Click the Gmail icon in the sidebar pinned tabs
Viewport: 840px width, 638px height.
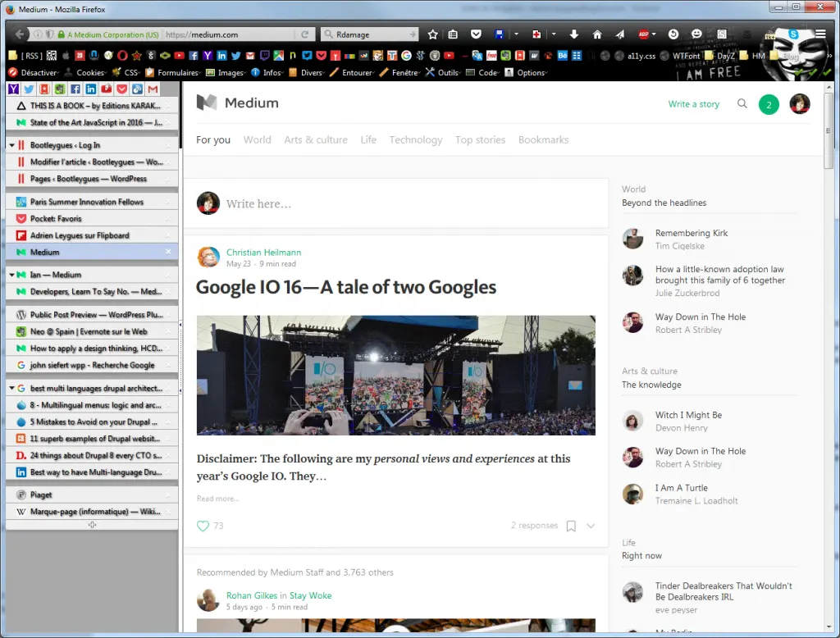(153, 89)
